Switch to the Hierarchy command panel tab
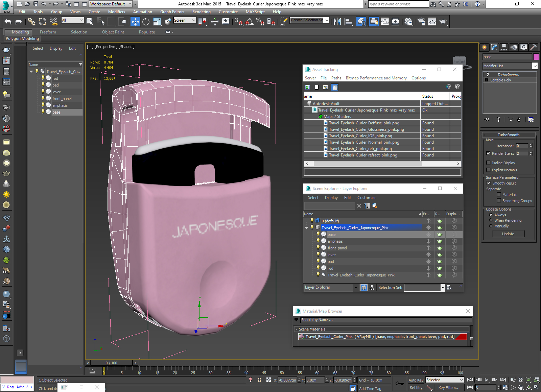Screen dimensions: 541x392 (504, 47)
